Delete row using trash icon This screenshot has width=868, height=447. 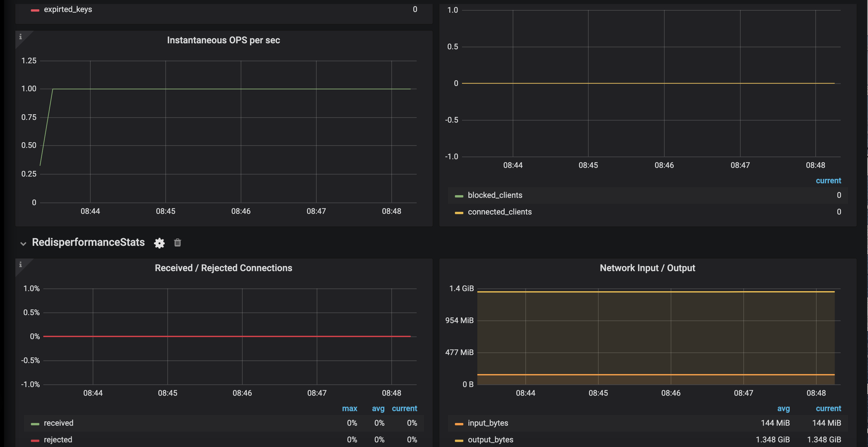178,243
